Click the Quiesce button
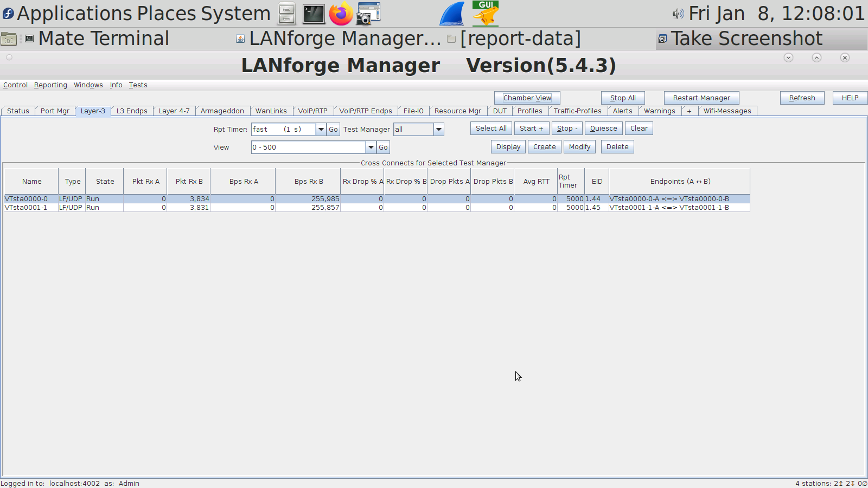The height and width of the screenshot is (488, 868). coord(604,129)
